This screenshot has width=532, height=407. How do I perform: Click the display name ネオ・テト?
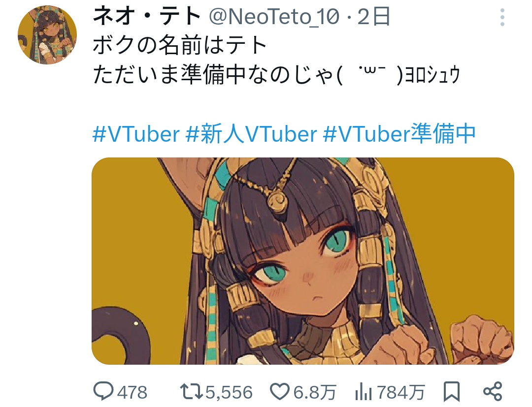click(147, 16)
